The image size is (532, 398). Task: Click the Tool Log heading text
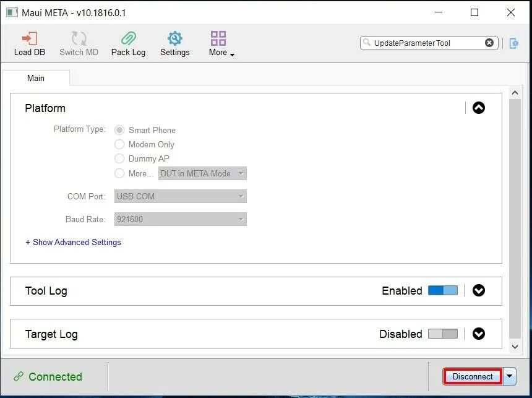click(x=46, y=291)
